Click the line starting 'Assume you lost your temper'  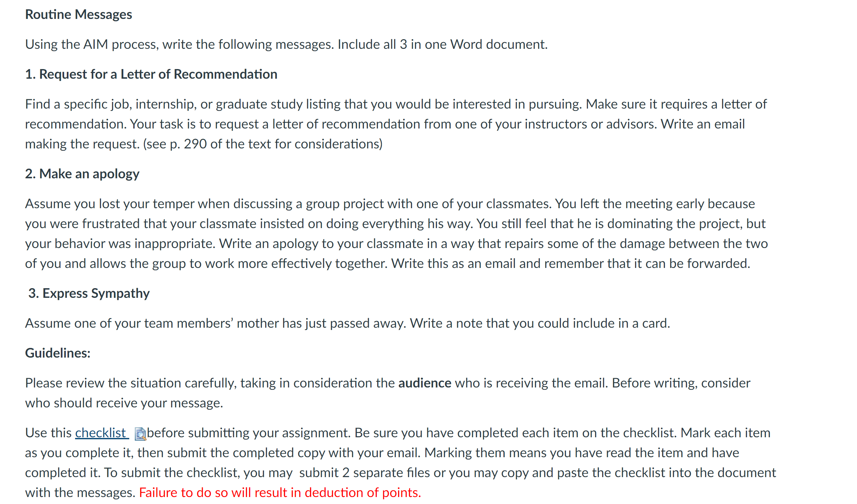point(390,204)
